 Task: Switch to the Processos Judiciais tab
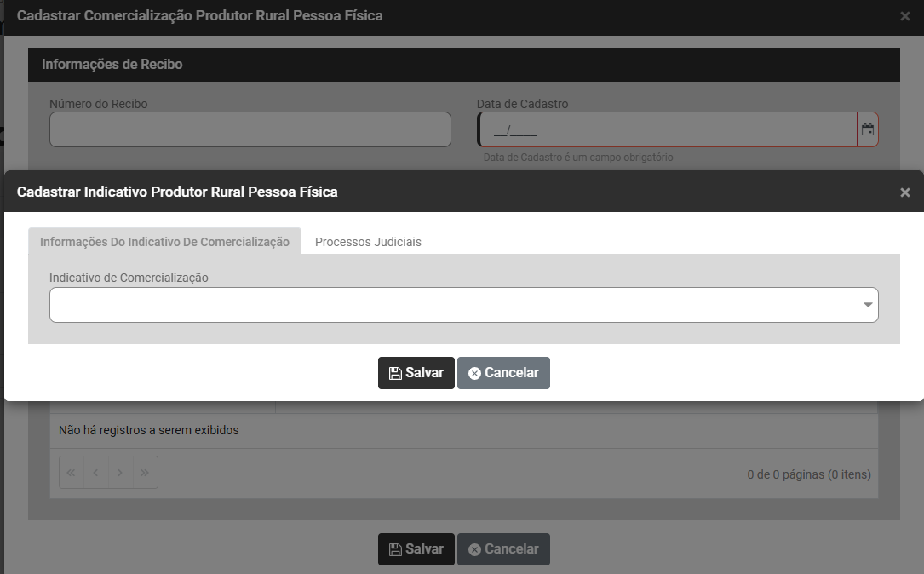pos(368,242)
